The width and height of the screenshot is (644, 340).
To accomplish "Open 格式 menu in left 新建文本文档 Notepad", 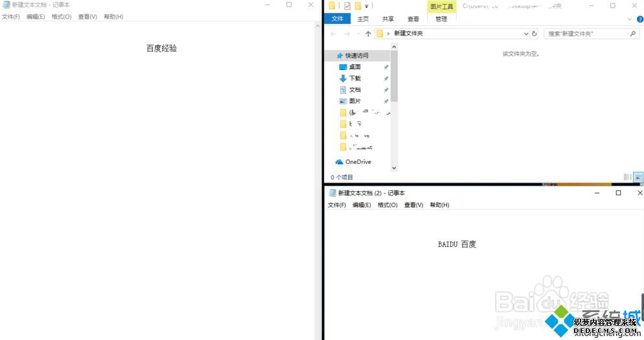I will [62, 17].
